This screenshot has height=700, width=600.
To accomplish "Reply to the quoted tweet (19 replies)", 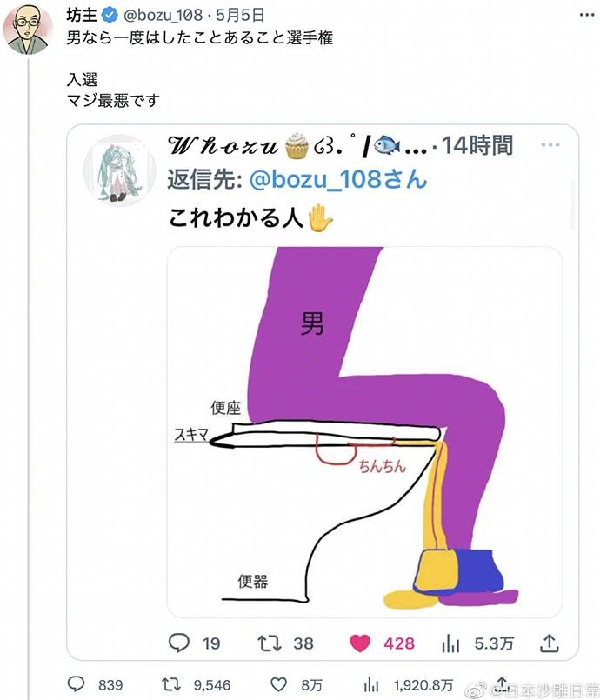I will coord(179,643).
